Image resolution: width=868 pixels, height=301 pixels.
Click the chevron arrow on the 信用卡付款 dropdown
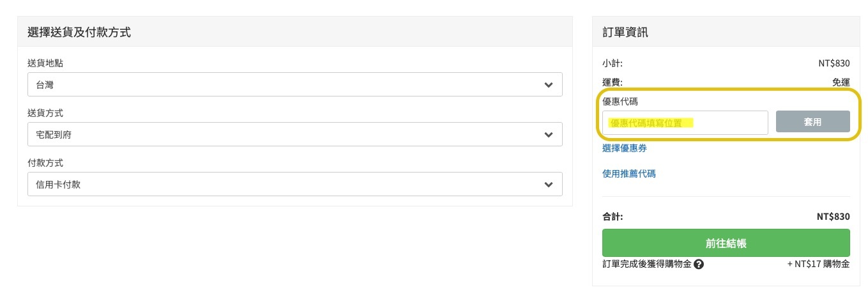click(x=548, y=184)
